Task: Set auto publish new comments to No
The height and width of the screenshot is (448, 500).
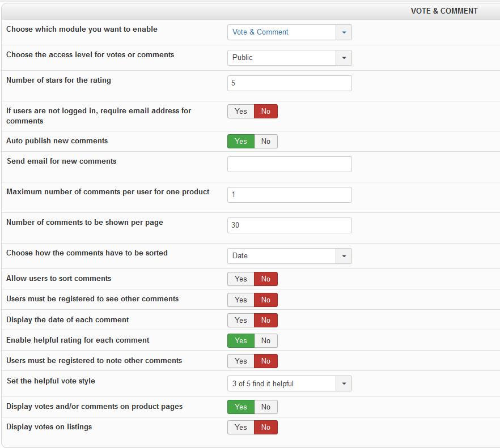Action: pos(266,142)
